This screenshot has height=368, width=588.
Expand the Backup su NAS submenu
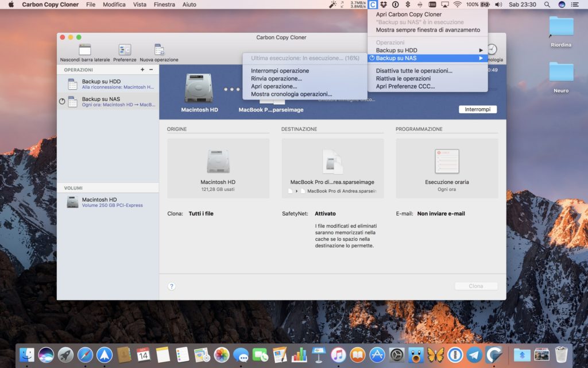tap(428, 58)
